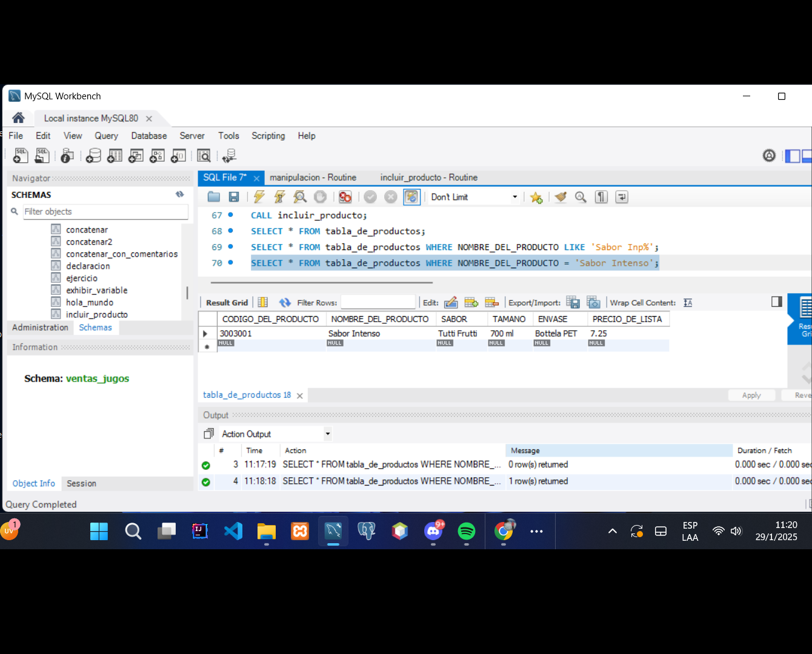Open Spotify from the taskbar

tap(467, 531)
